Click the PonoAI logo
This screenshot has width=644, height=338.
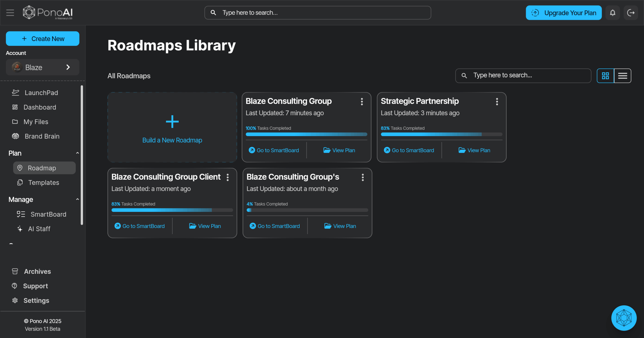click(48, 13)
